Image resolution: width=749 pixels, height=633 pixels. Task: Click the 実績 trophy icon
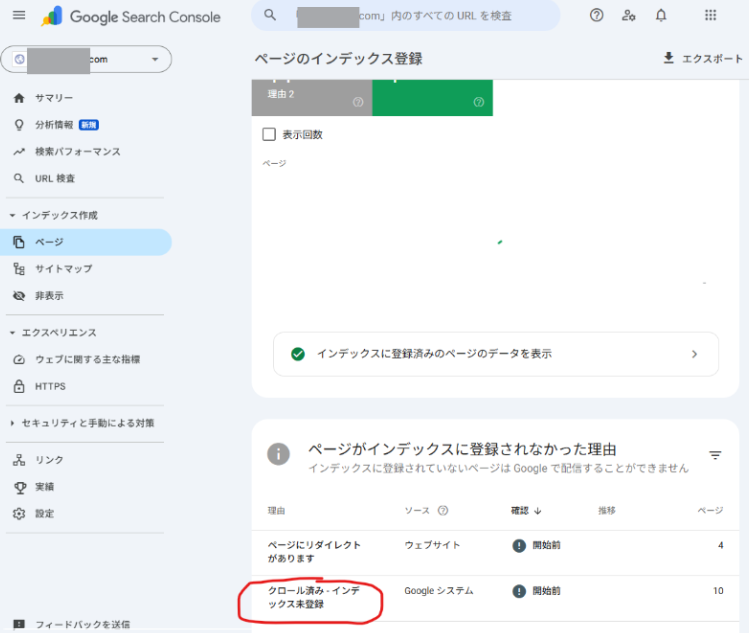coord(20,487)
